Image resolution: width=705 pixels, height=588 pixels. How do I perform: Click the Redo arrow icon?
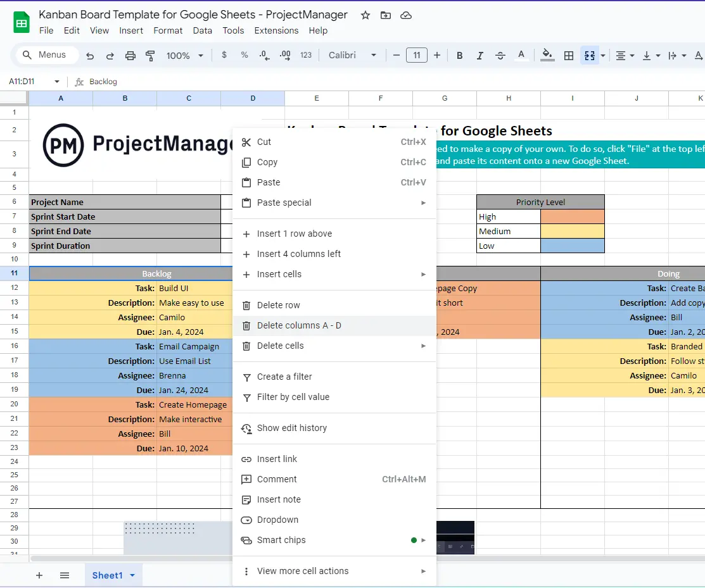click(110, 56)
